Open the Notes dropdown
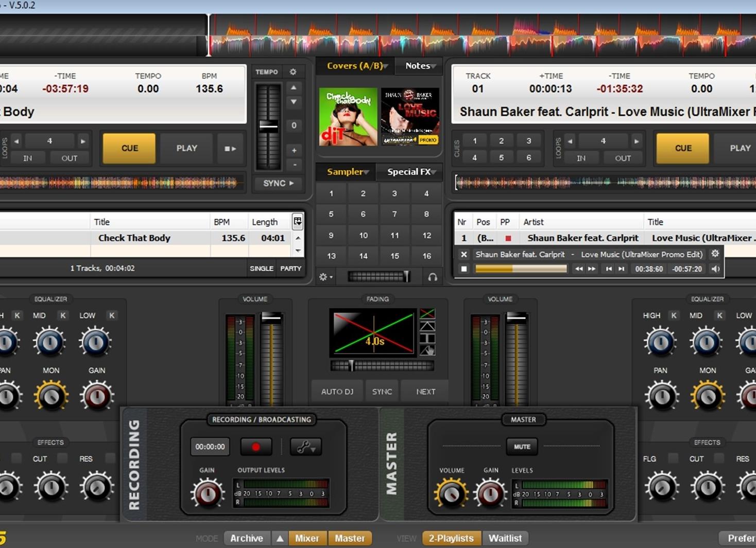Image resolution: width=756 pixels, height=548 pixels. tap(420, 66)
